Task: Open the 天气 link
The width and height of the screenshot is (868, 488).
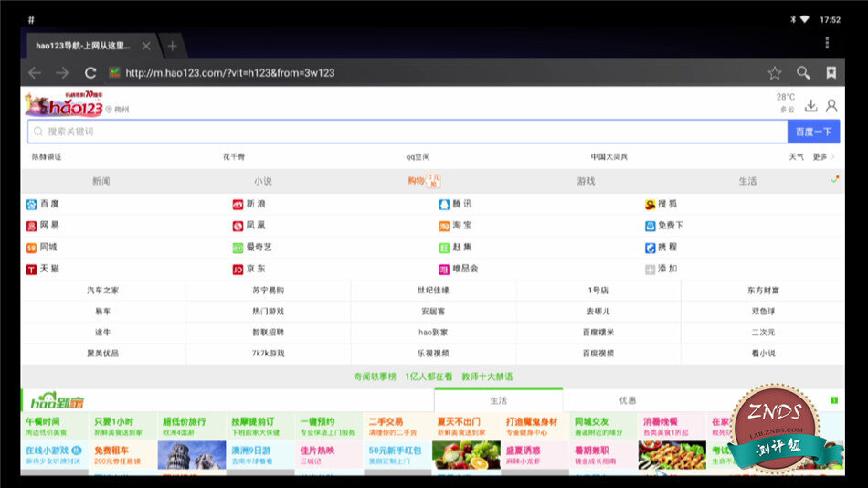Action: [796, 157]
